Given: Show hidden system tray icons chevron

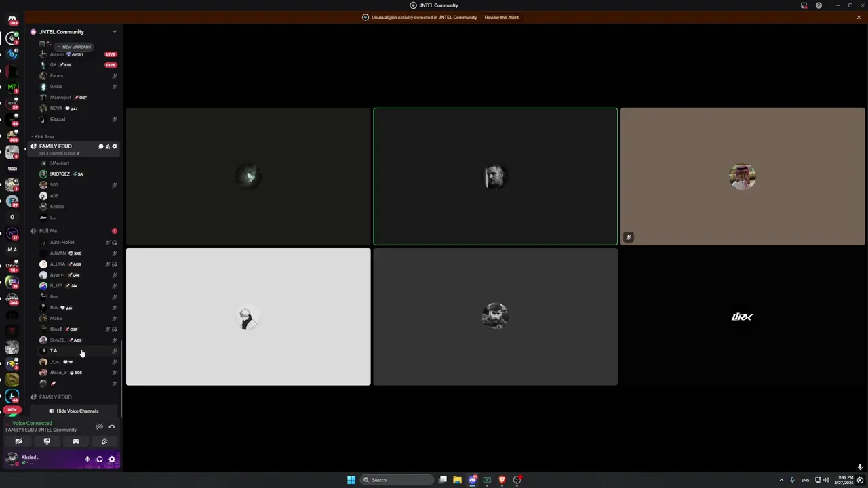Looking at the screenshot, I should pos(781,480).
